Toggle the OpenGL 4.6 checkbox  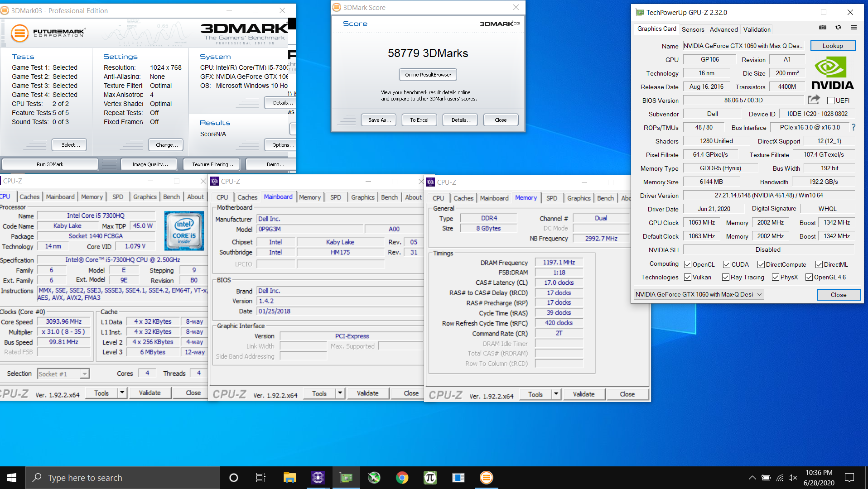point(809,277)
